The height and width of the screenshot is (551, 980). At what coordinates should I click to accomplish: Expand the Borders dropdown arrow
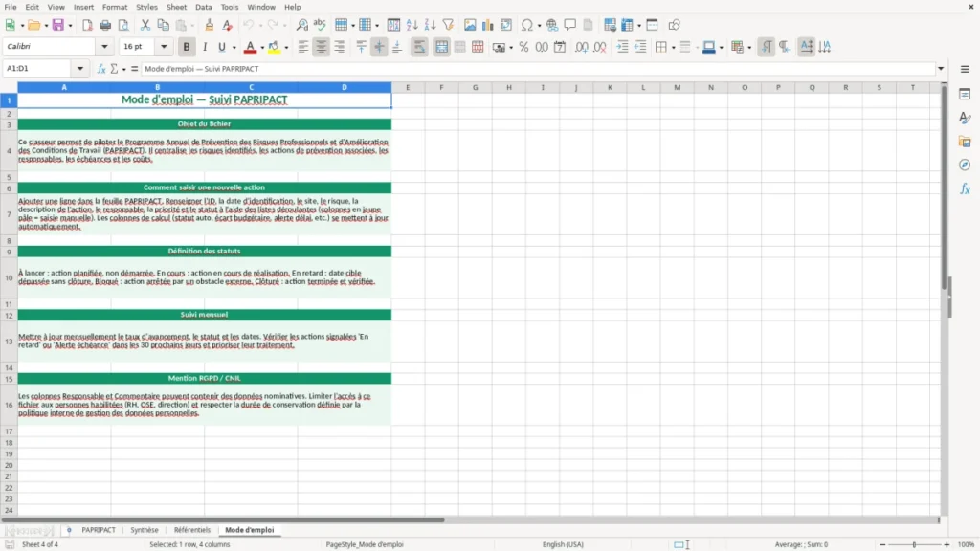(x=673, y=48)
